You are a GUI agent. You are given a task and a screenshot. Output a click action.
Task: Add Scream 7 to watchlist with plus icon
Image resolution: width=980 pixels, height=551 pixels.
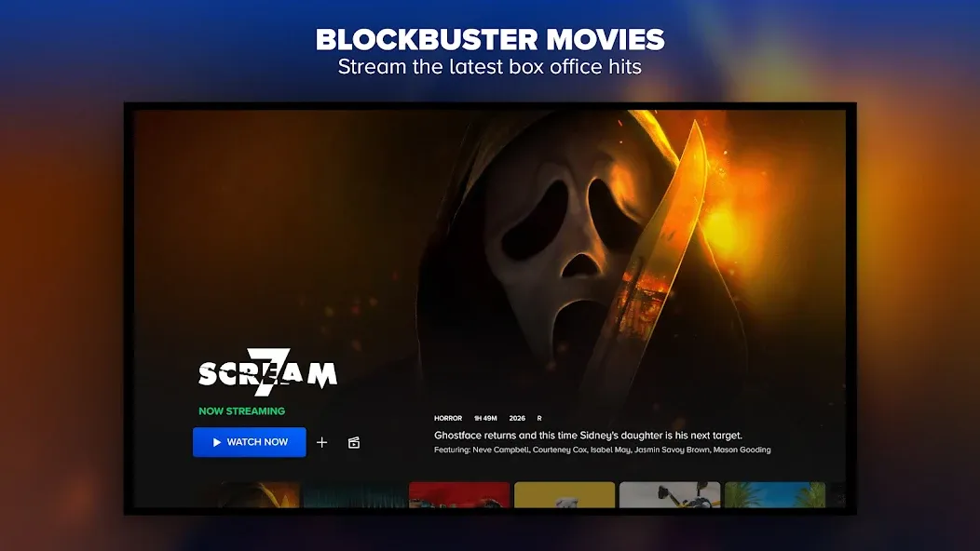click(322, 442)
